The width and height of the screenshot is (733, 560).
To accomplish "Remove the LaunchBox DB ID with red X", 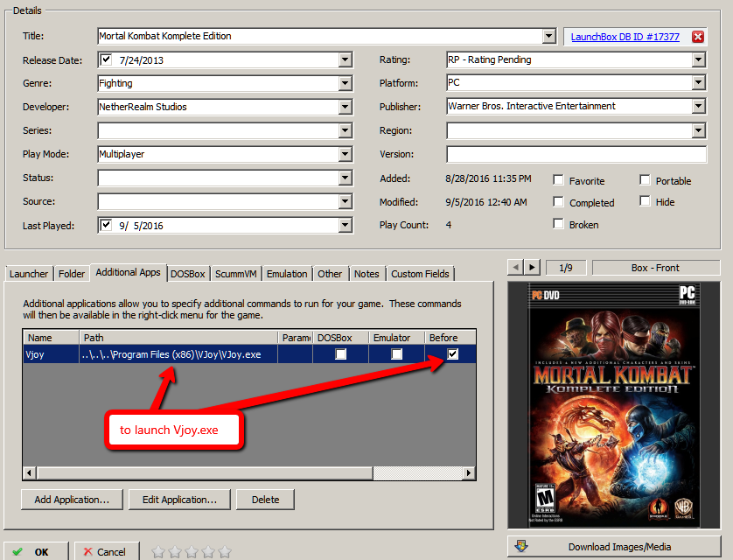I will (697, 37).
